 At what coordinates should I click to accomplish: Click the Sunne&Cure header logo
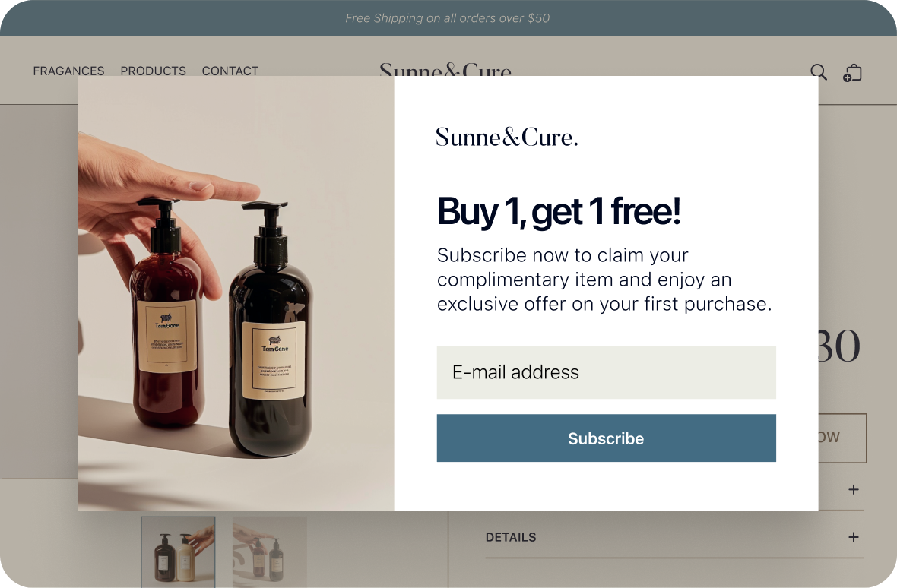coord(445,70)
